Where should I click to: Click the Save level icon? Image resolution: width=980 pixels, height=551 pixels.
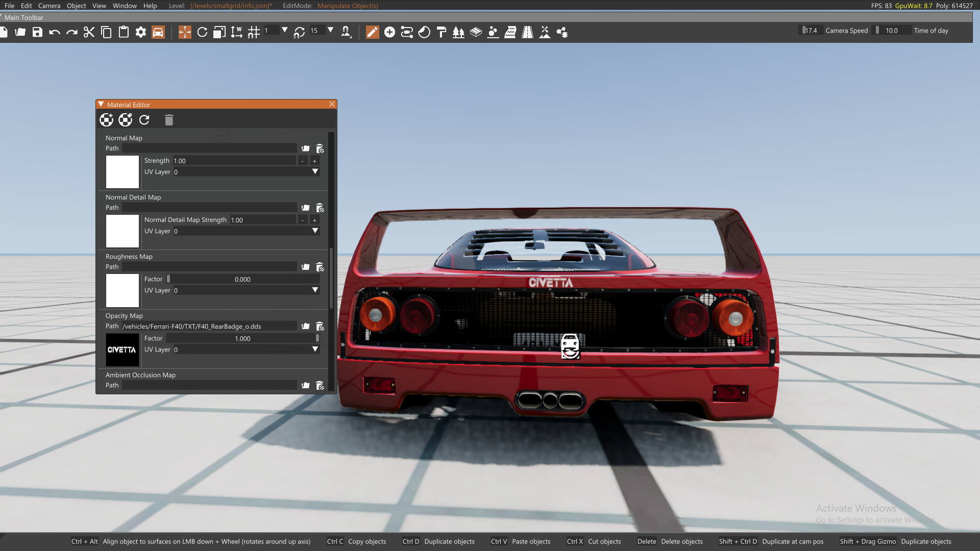tap(37, 32)
